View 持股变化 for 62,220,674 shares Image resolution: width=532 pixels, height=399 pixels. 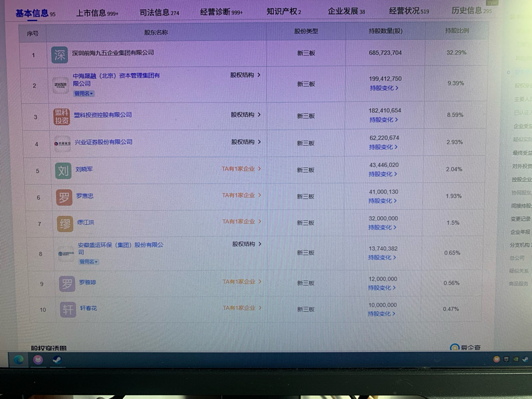click(x=383, y=147)
